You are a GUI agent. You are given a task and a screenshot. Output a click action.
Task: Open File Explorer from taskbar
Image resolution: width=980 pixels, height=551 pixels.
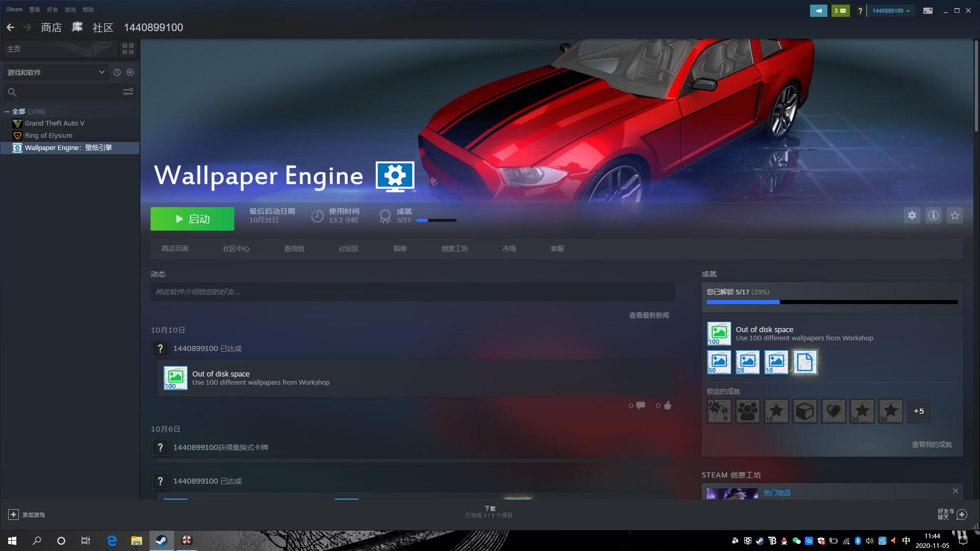136,541
